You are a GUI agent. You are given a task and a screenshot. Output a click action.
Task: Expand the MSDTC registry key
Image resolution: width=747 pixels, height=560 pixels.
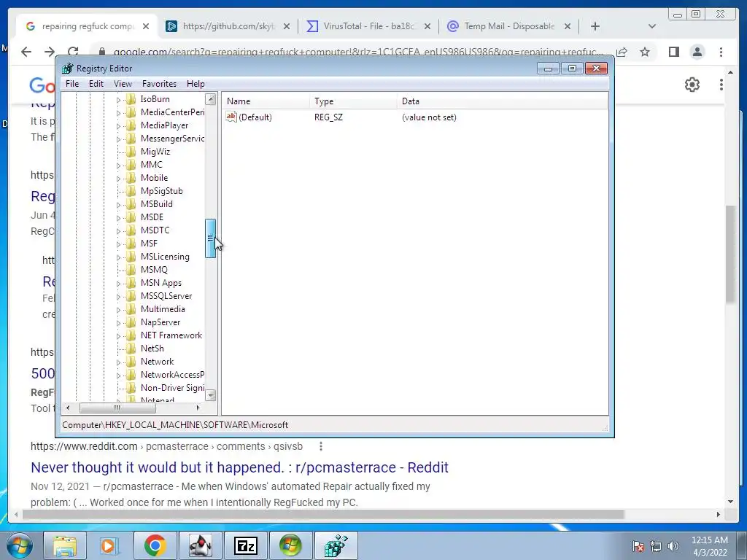click(118, 230)
